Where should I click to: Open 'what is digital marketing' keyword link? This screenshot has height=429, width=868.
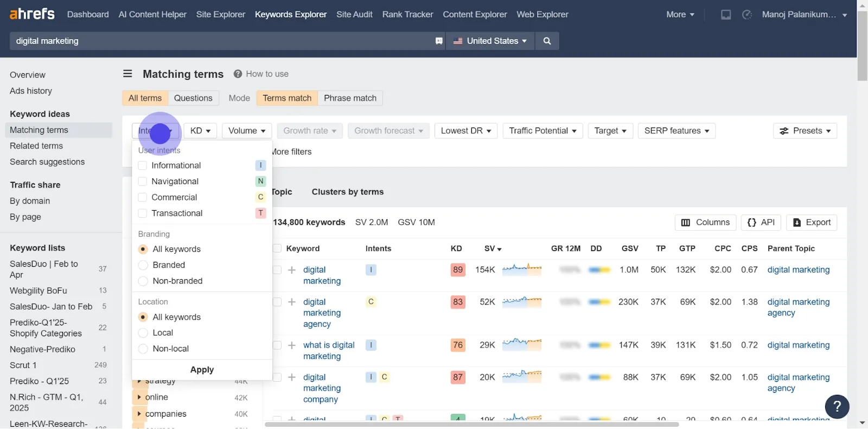coord(329,351)
